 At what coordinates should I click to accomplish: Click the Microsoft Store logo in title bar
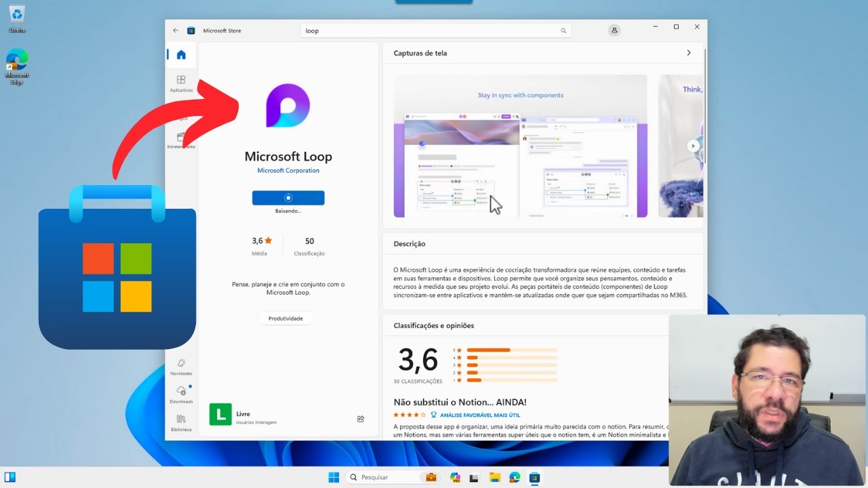[x=191, y=30]
